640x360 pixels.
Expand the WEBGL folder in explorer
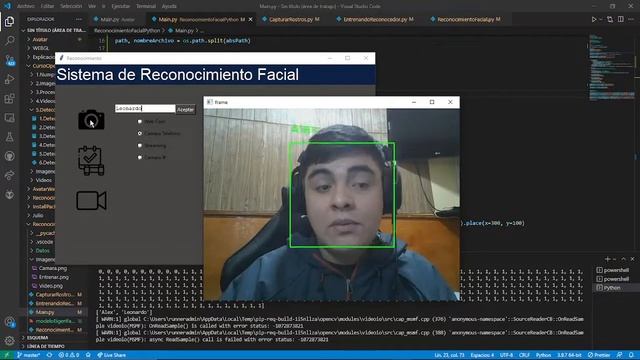(40, 48)
